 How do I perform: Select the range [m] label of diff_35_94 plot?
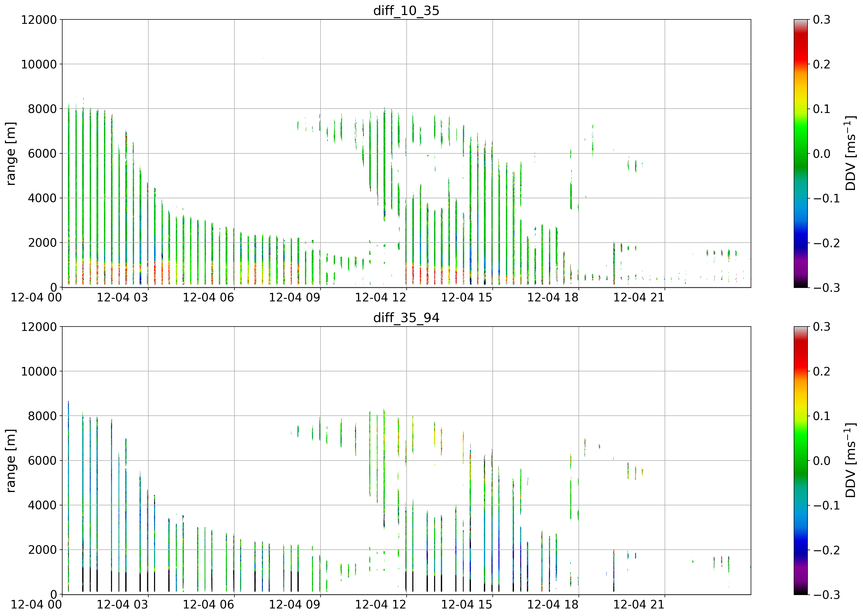pyautogui.click(x=11, y=461)
